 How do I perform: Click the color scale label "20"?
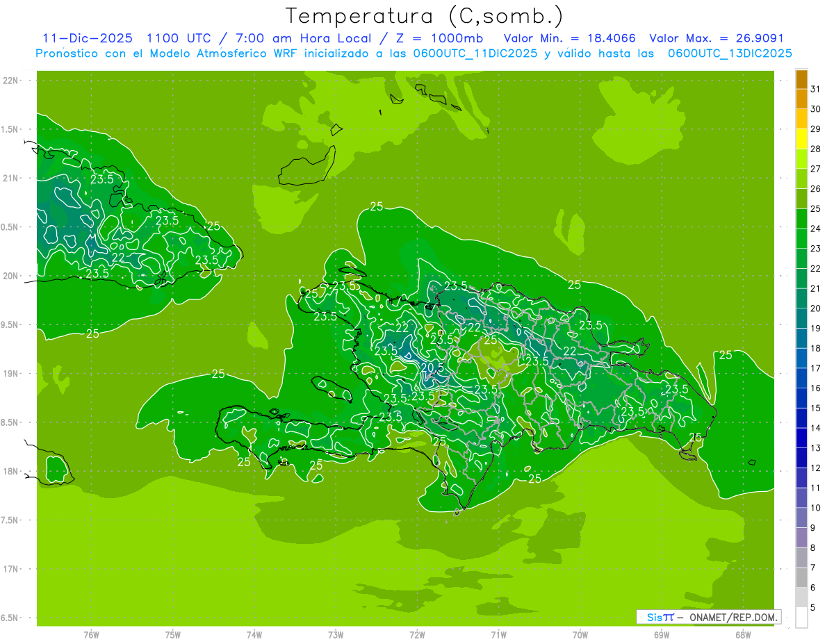pos(816,308)
